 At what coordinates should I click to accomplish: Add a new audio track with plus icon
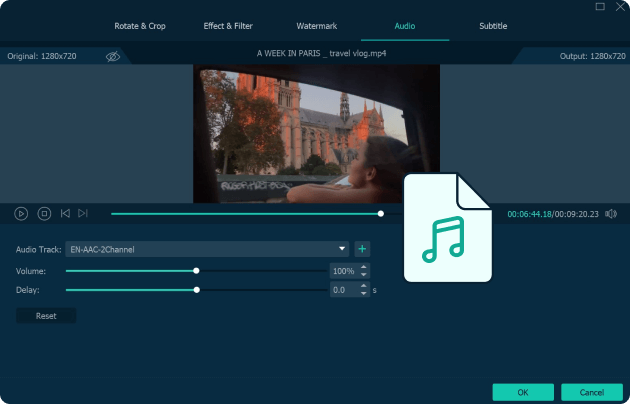tap(362, 249)
